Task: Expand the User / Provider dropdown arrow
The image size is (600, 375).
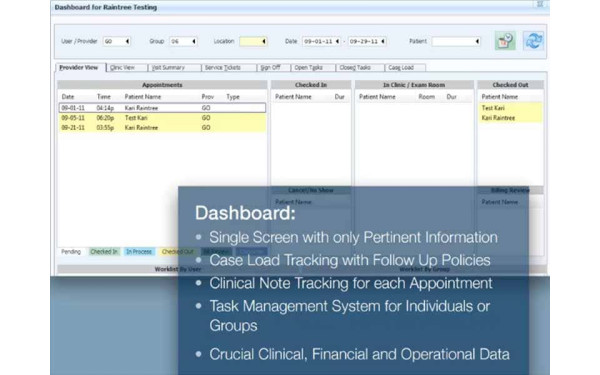Action: tap(127, 41)
